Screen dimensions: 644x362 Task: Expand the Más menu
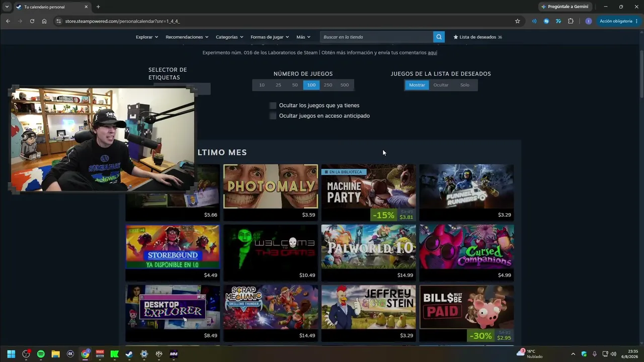click(303, 37)
